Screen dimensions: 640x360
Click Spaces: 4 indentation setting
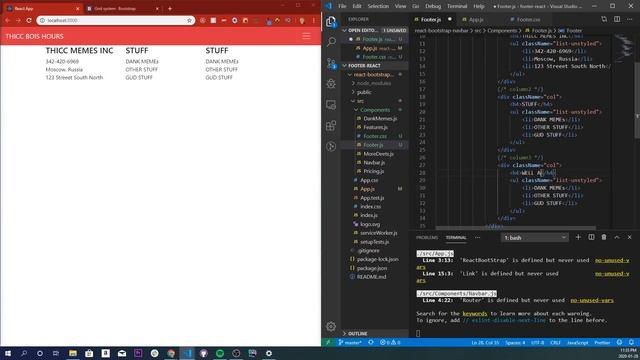point(515,342)
